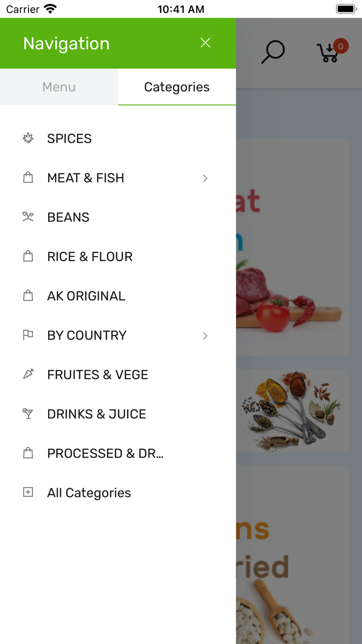This screenshot has height=644, width=362.
Task: Close the Navigation drawer
Action: tap(205, 43)
